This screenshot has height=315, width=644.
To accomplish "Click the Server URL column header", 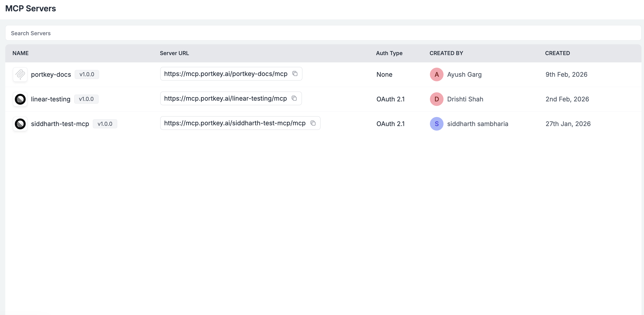I will tap(174, 53).
